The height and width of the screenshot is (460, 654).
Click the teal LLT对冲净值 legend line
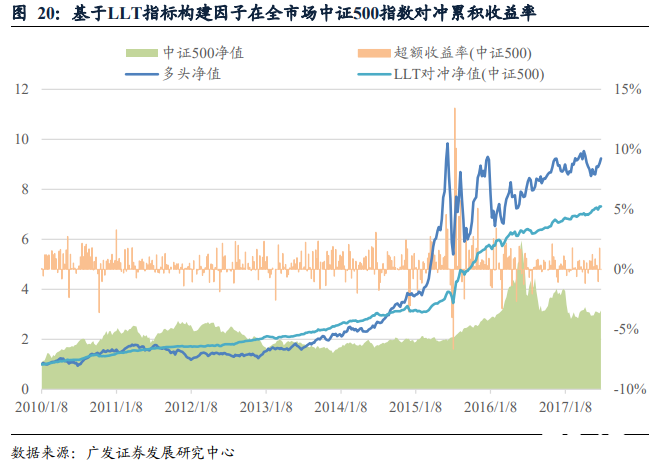click(374, 74)
